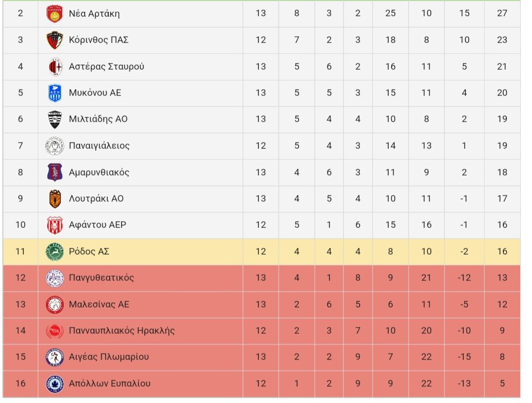
Task: Click the Απόλλων Ευπαλίου blue badge
Action: (54, 384)
